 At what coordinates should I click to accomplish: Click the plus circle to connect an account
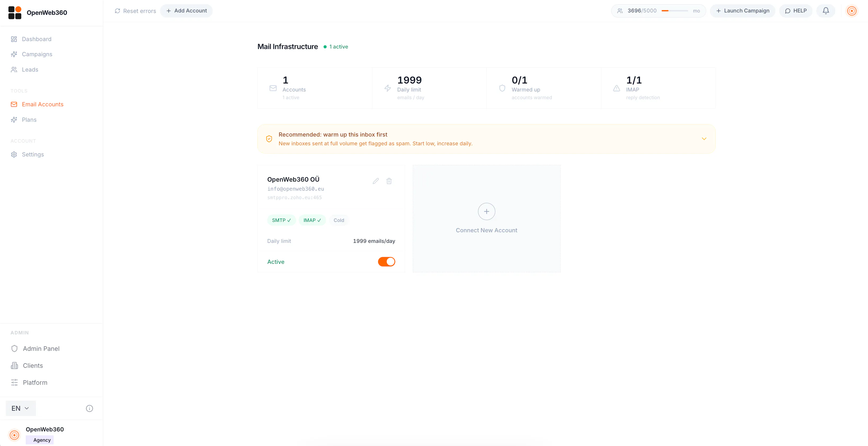point(487,212)
